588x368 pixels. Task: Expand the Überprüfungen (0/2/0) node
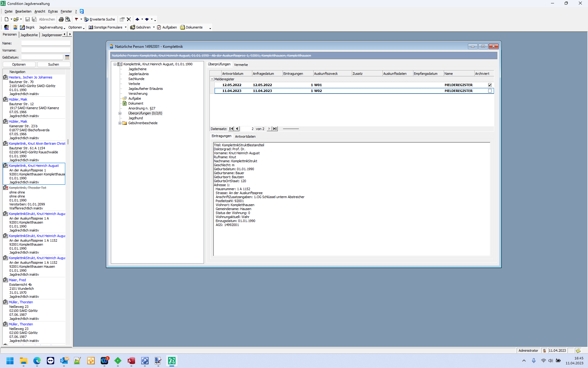coord(120,113)
